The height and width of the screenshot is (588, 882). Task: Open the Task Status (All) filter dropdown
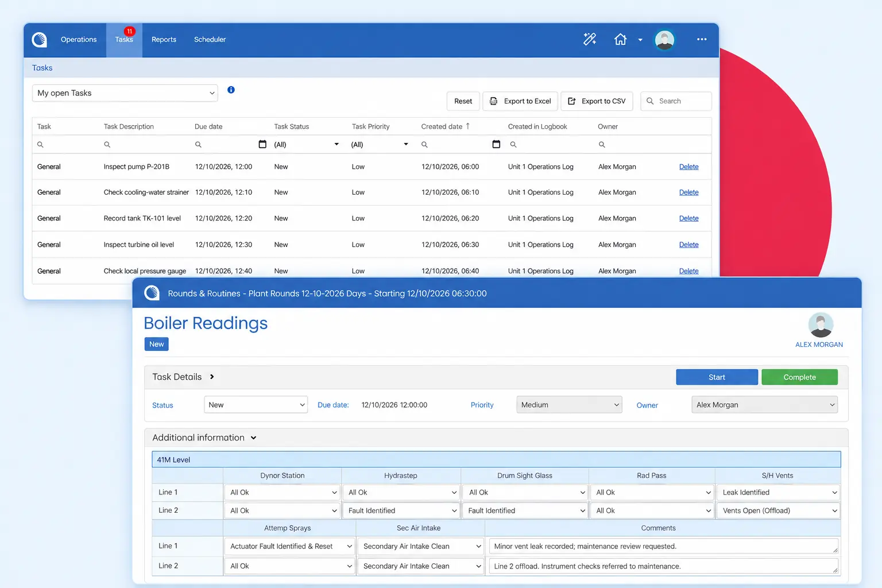click(x=306, y=145)
